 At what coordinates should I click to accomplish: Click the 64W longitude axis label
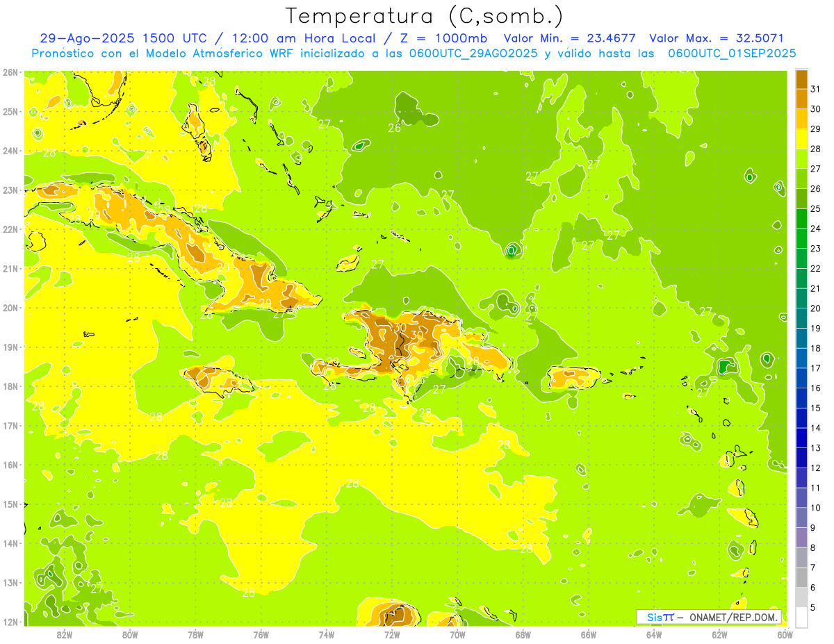tap(654, 634)
